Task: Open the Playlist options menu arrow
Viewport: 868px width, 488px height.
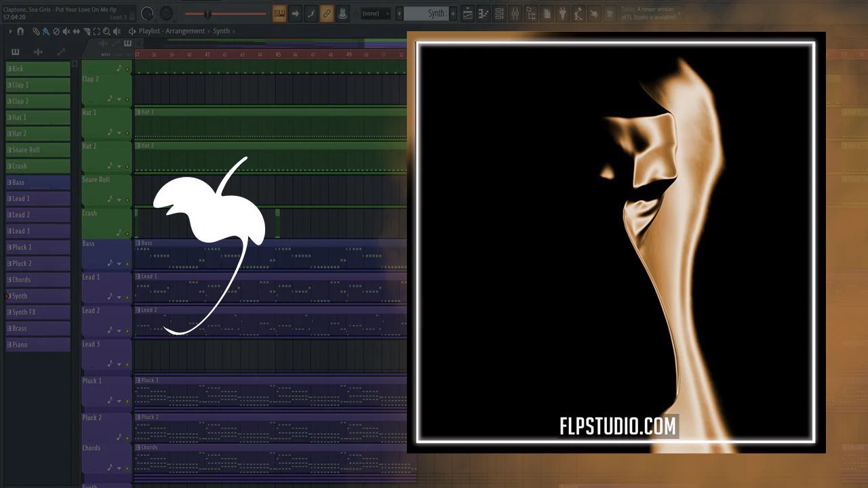Action: point(10,31)
